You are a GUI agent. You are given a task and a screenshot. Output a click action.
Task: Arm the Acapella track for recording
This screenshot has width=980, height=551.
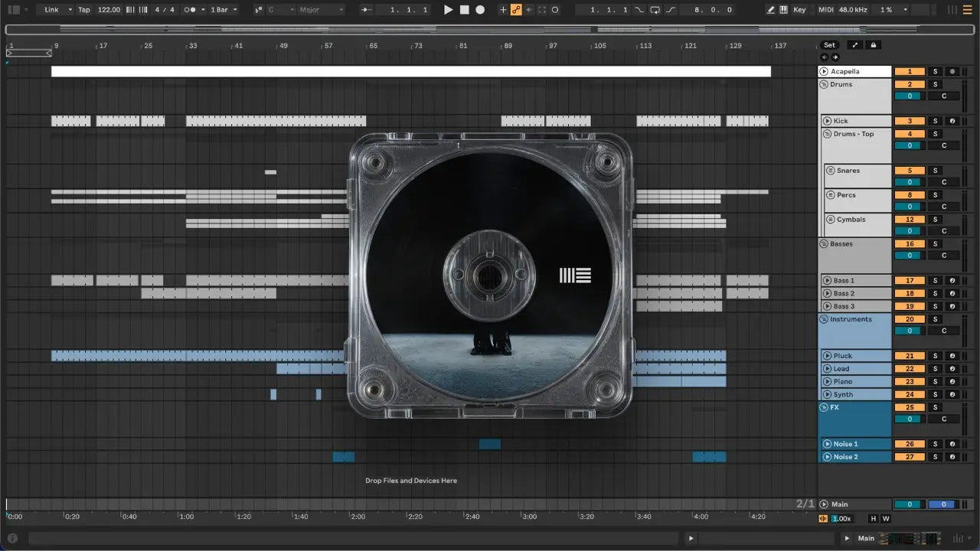952,71
